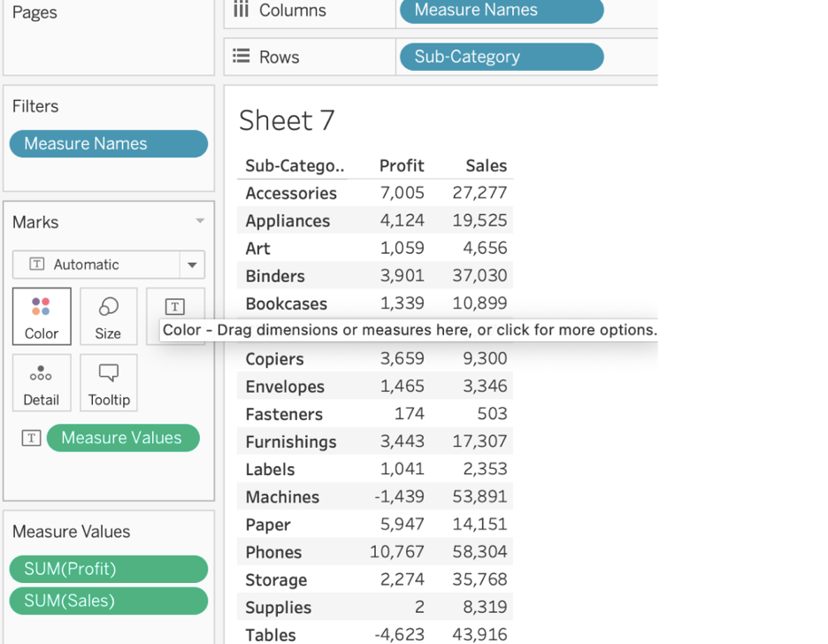Click the Rows shelf icon
The width and height of the screenshot is (828, 644).
coord(241,56)
